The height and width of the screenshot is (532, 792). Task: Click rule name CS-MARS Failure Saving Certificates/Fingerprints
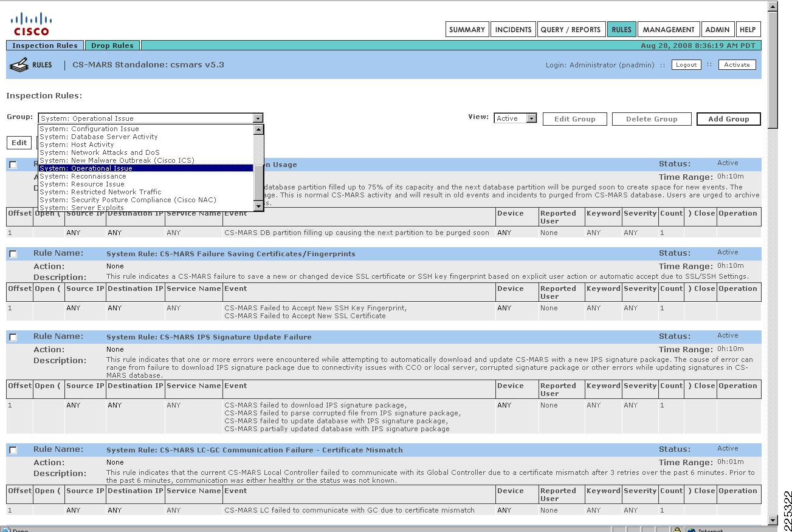pos(230,254)
